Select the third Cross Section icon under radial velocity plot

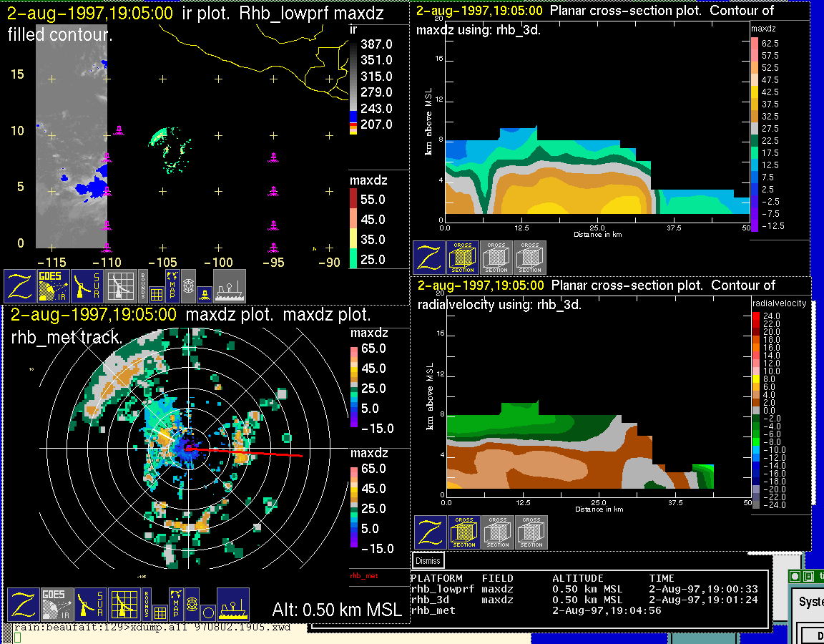[x=531, y=532]
